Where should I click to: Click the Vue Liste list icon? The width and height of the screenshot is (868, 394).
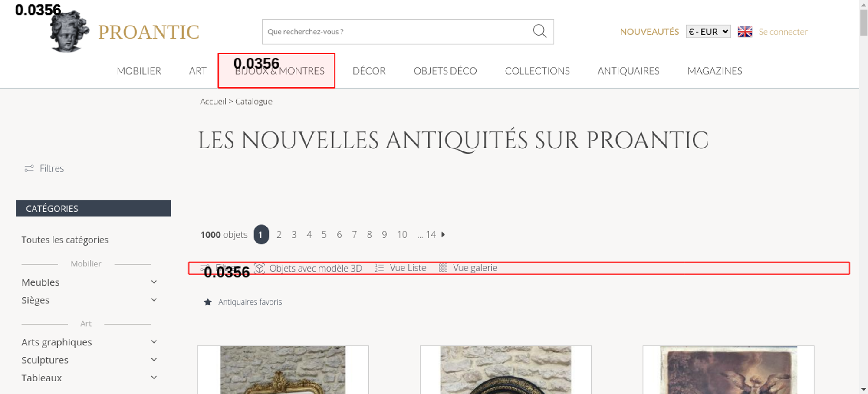[379, 268]
